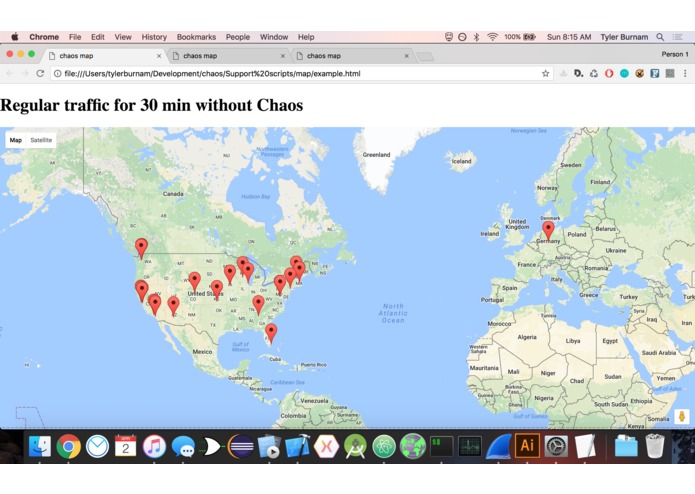Click the browser back arrow

click(10, 74)
